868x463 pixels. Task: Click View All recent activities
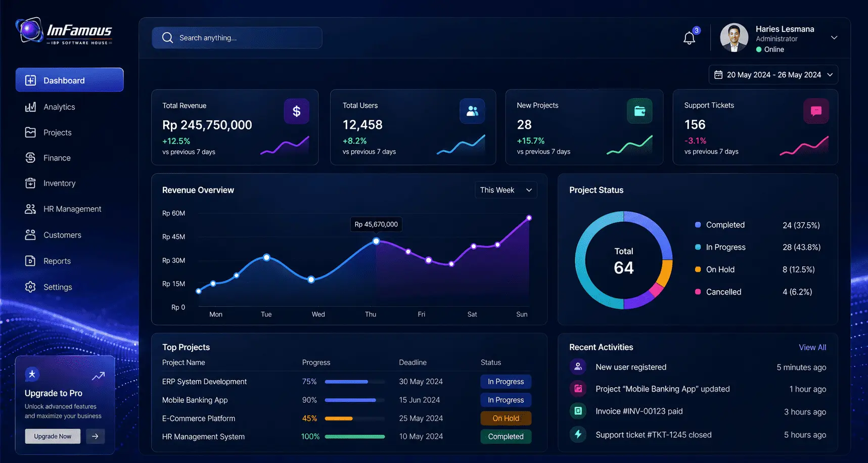(x=812, y=347)
